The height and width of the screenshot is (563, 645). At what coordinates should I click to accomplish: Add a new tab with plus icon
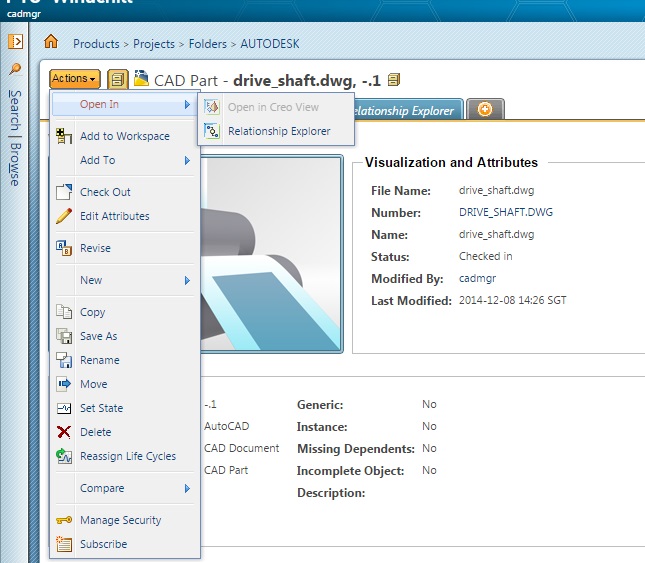pos(485,109)
